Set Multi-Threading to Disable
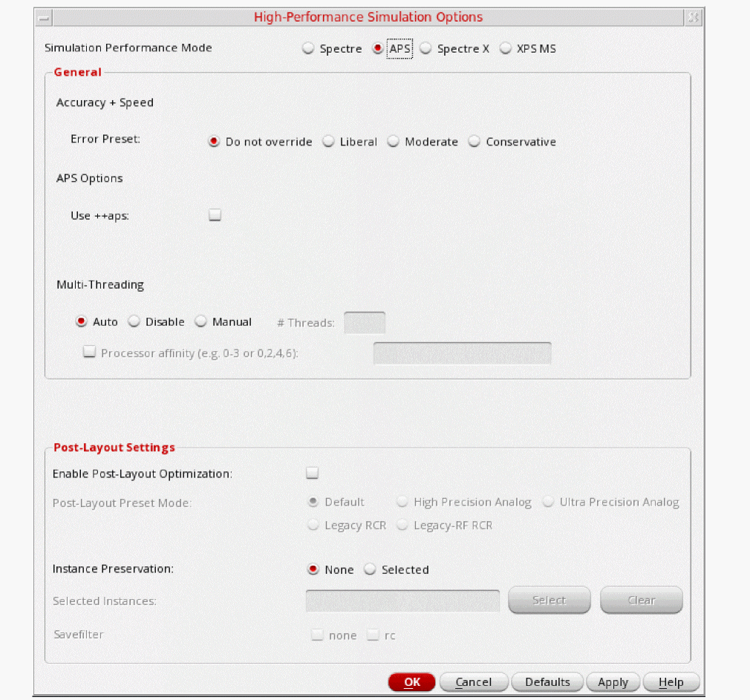This screenshot has width=750, height=700. pos(134,321)
